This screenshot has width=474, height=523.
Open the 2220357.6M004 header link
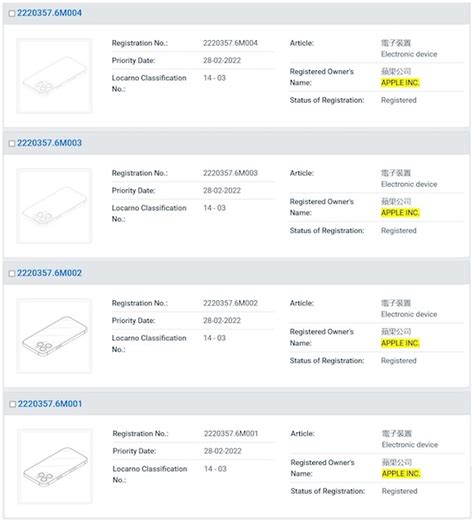49,13
